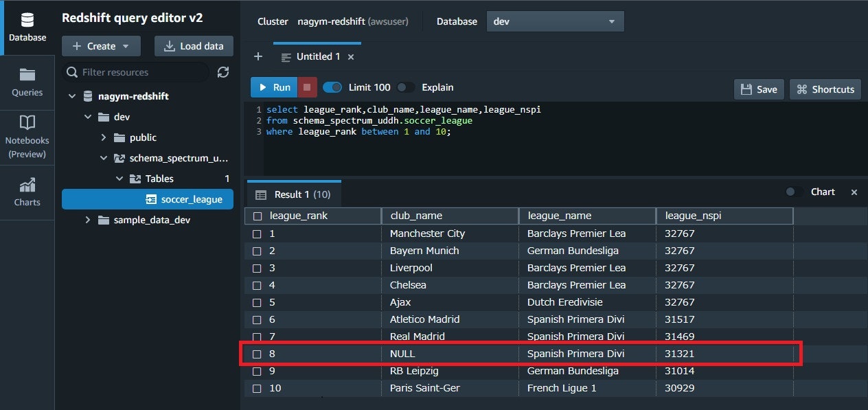
Task: Sort by the league_rank column header
Action: (312, 216)
